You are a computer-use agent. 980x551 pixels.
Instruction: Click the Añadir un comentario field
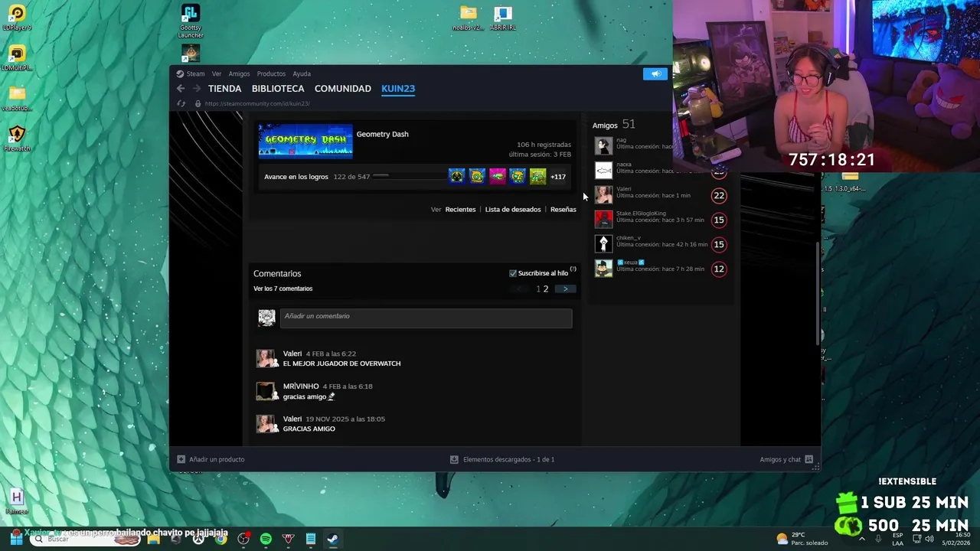(426, 318)
